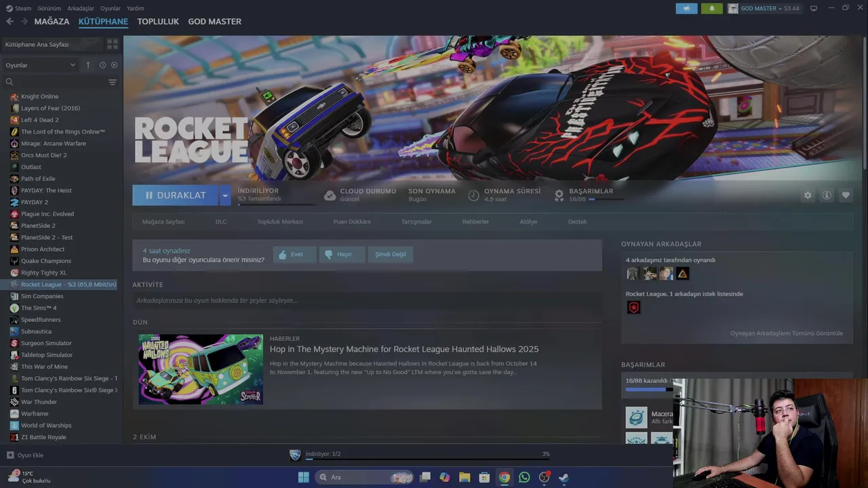Open the Atölye tab
This screenshot has height=488, width=868.
[528, 222]
